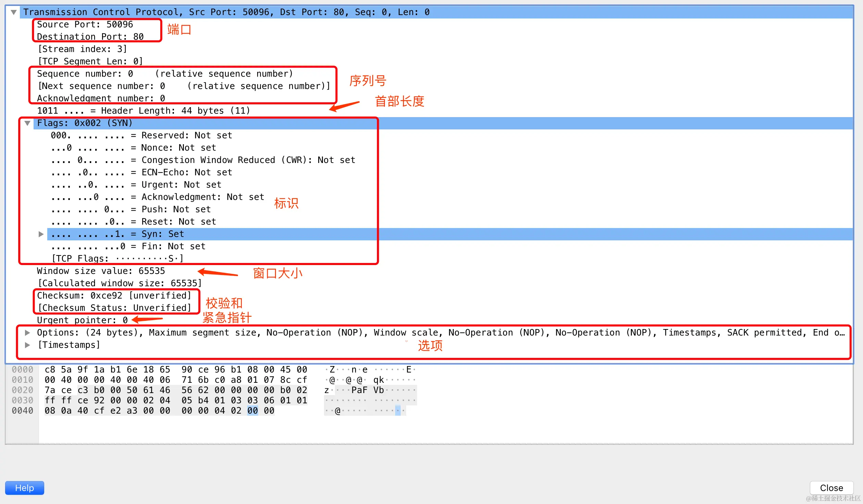Select the Reset: Not set flag row
Image resolution: width=863 pixels, height=504 pixels.
[x=134, y=222]
